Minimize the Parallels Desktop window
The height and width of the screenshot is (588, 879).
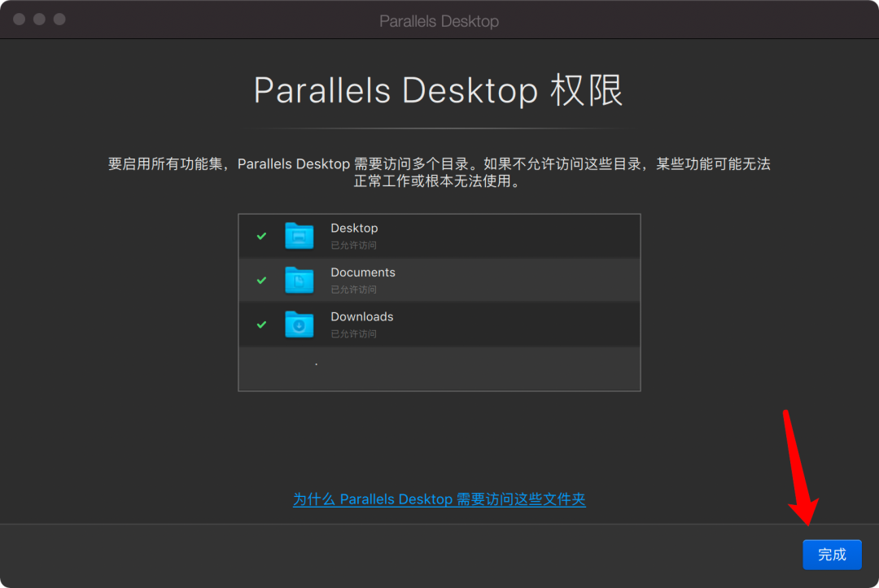pyautogui.click(x=39, y=19)
